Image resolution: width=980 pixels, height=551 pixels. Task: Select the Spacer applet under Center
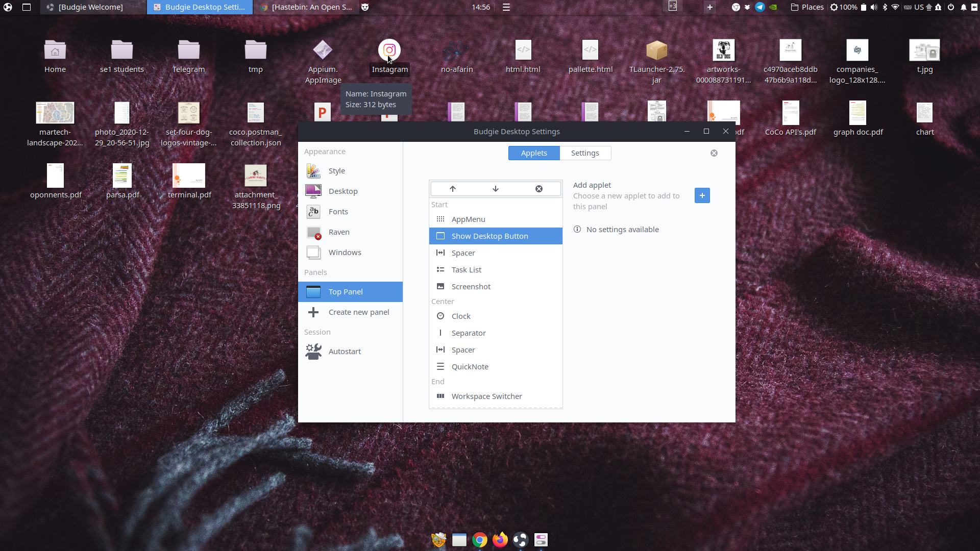496,350
